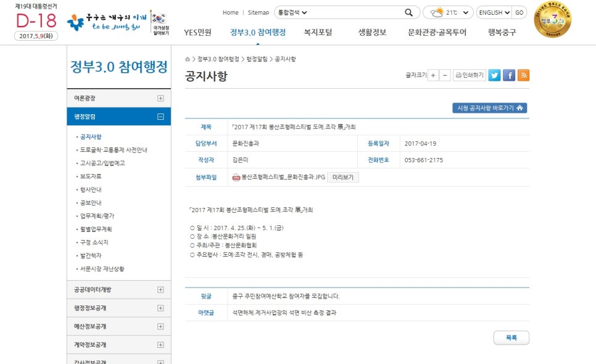The height and width of the screenshot is (364, 596).
Task: Decrease font size with minus button
Action: [x=445, y=75]
